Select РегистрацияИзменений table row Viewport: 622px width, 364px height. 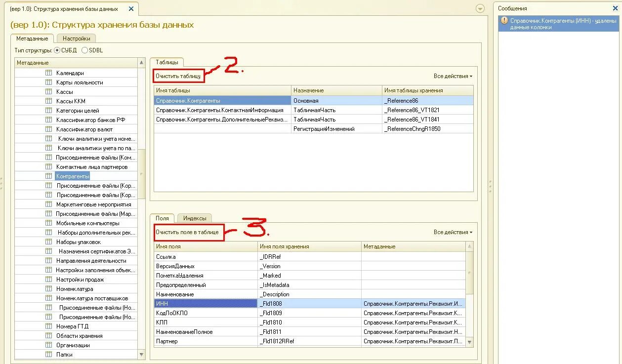coord(314,129)
